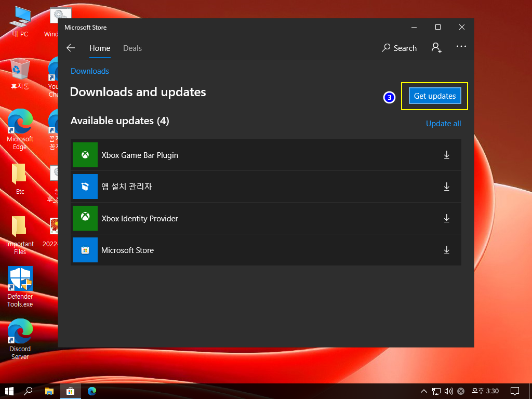Minimize the Microsoft Store window
The height and width of the screenshot is (399, 532).
point(414,27)
